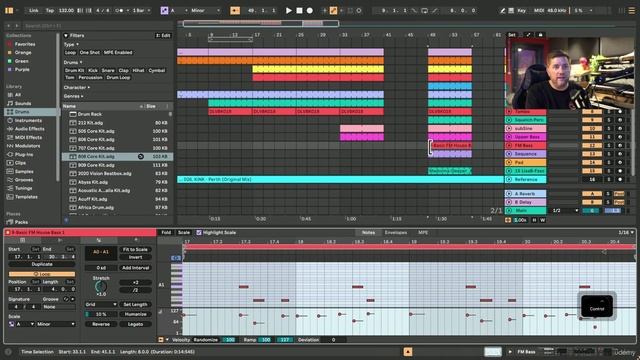Image resolution: width=640 pixels, height=360 pixels.
Task: Open the hamburger menu at top right
Action: [x=631, y=11]
